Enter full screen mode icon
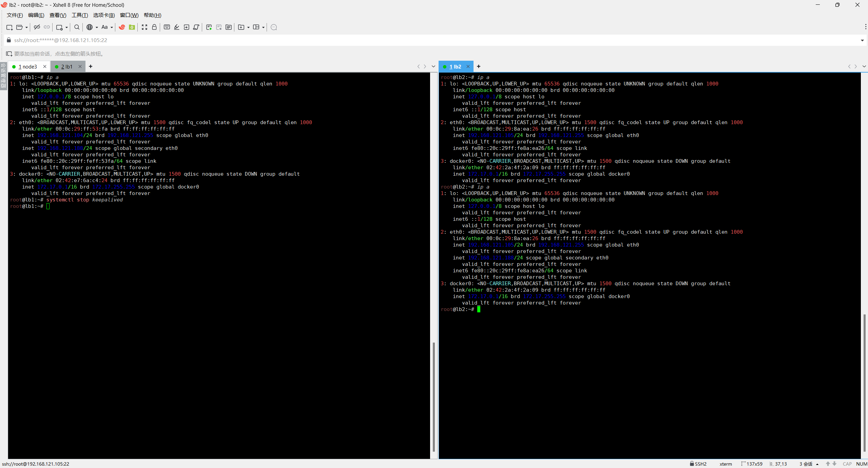868x468 pixels. (x=144, y=27)
